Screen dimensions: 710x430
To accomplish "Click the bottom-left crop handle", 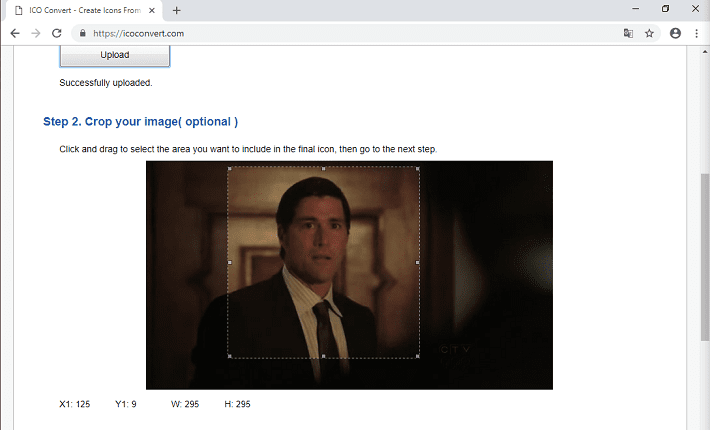I will coord(230,356).
